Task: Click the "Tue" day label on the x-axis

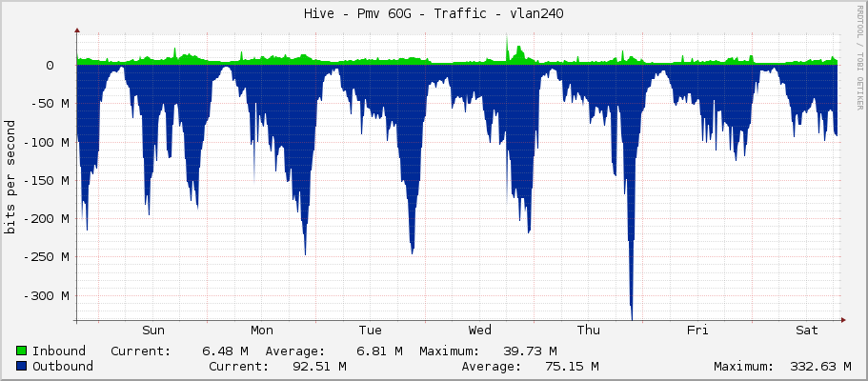Action: (371, 331)
